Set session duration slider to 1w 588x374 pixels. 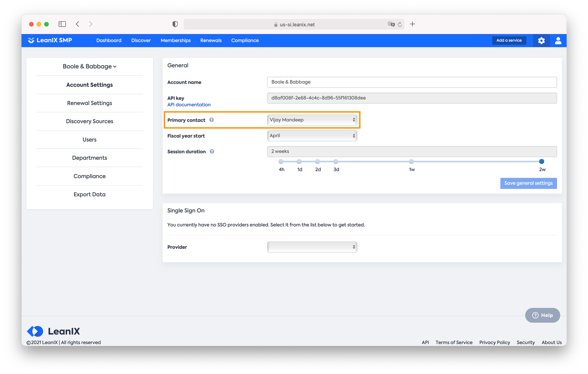(x=411, y=162)
